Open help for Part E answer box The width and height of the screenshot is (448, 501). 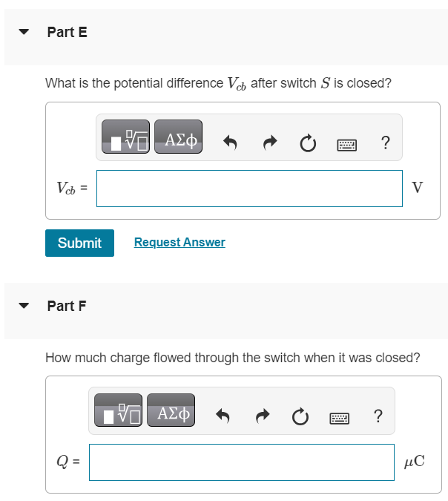(386, 143)
